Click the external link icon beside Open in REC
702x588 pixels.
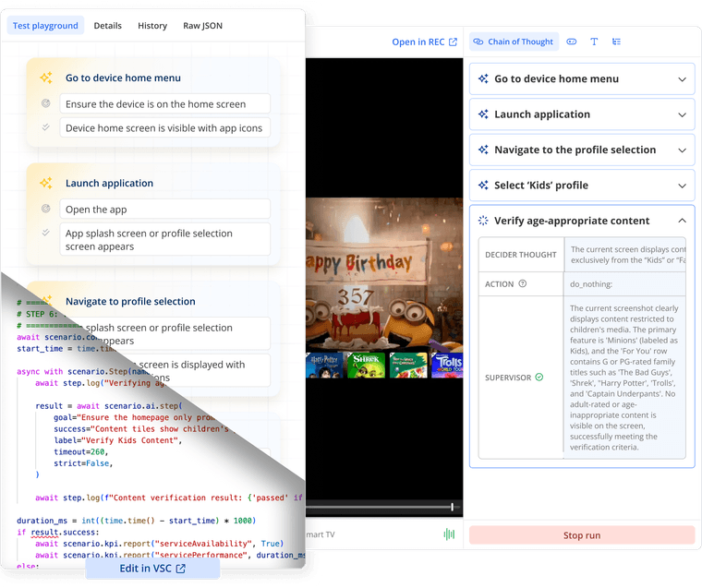454,42
